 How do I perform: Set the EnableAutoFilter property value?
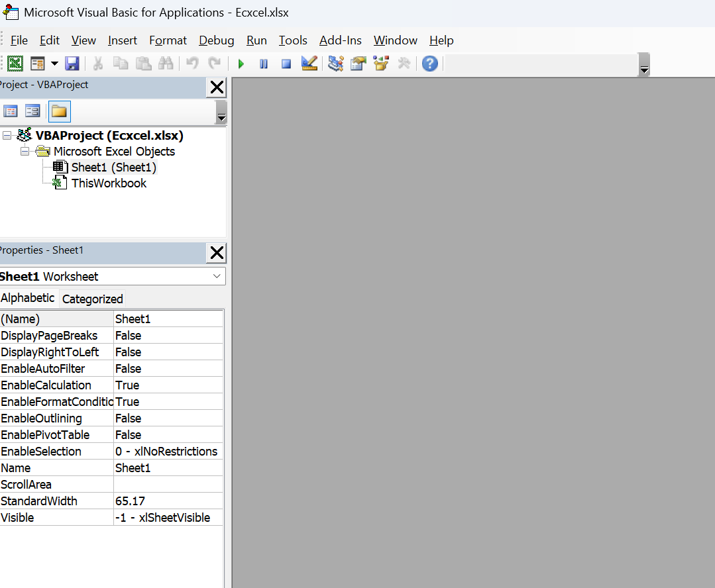(x=168, y=368)
